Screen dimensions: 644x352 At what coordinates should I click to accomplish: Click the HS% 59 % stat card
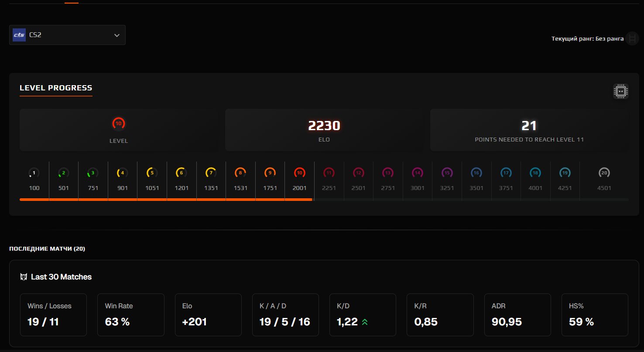[x=594, y=315]
